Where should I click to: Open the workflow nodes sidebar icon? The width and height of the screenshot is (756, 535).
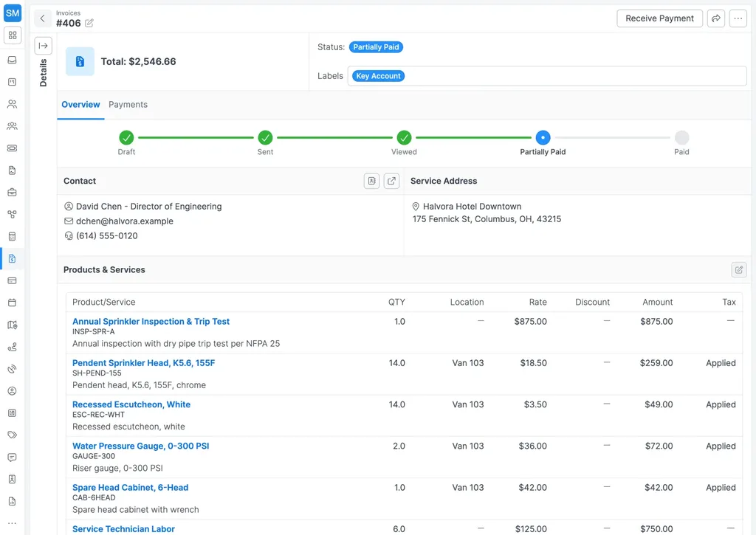click(x=12, y=214)
